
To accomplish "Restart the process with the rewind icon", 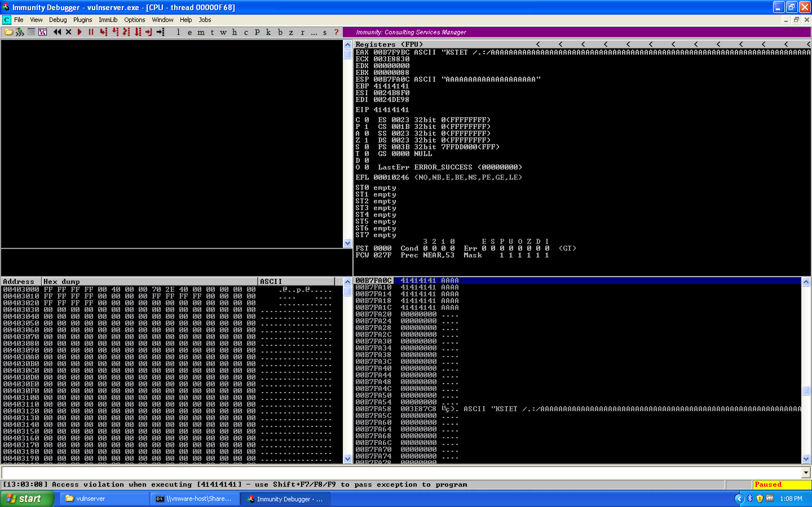I will [57, 32].
